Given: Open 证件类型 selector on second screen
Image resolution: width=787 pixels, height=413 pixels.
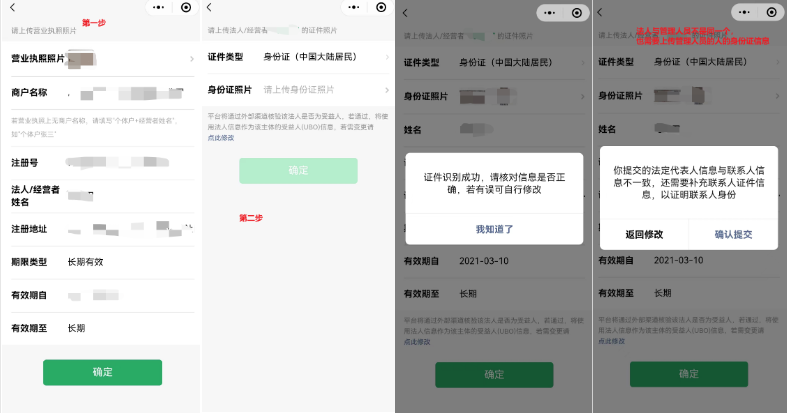Looking at the screenshot, I should point(298,57).
